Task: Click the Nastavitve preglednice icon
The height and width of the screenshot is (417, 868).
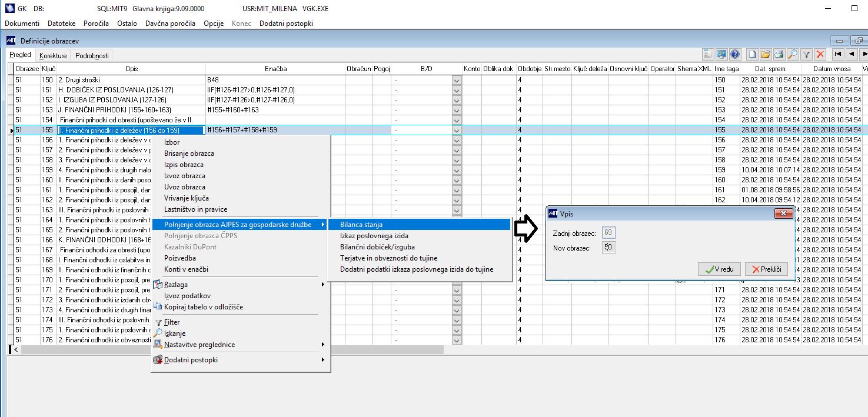Action: tap(158, 345)
